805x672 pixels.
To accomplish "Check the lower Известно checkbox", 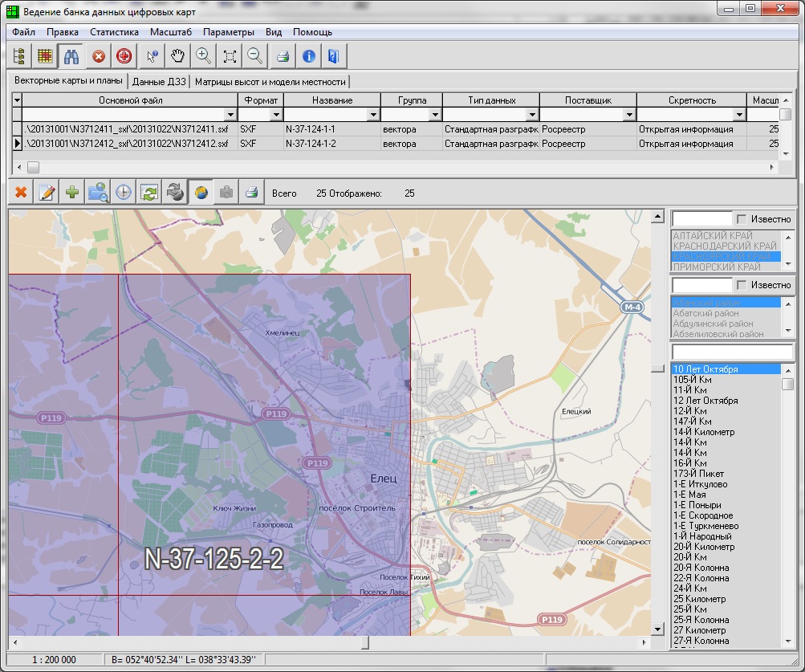I will [742, 285].
